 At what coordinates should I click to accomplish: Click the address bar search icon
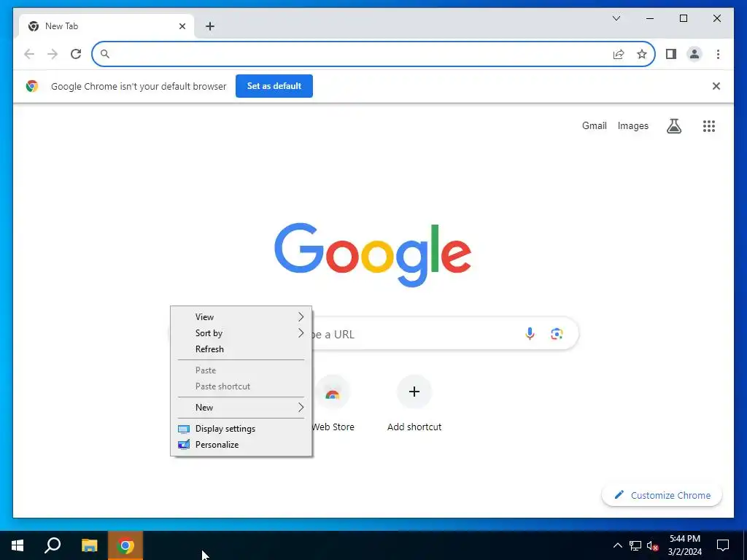[x=105, y=54]
